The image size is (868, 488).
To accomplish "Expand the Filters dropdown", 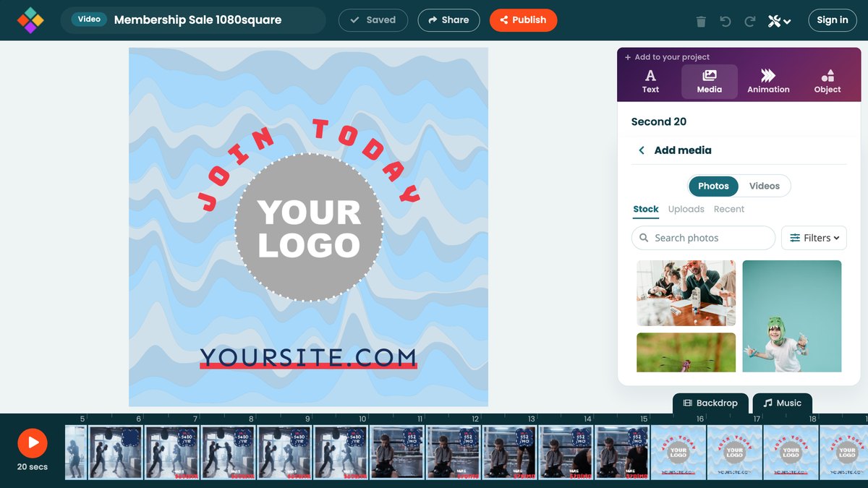I will point(814,238).
